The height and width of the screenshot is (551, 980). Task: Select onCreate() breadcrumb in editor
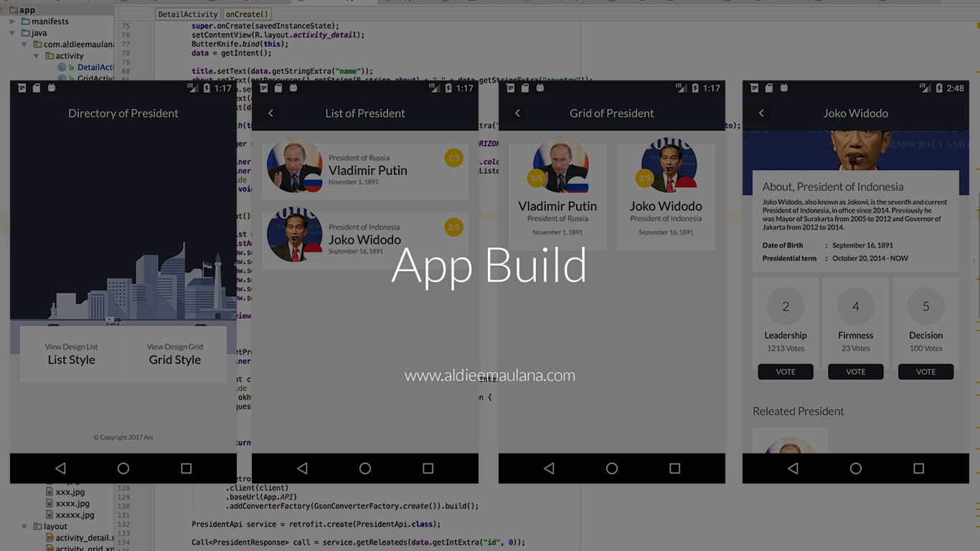pyautogui.click(x=247, y=14)
